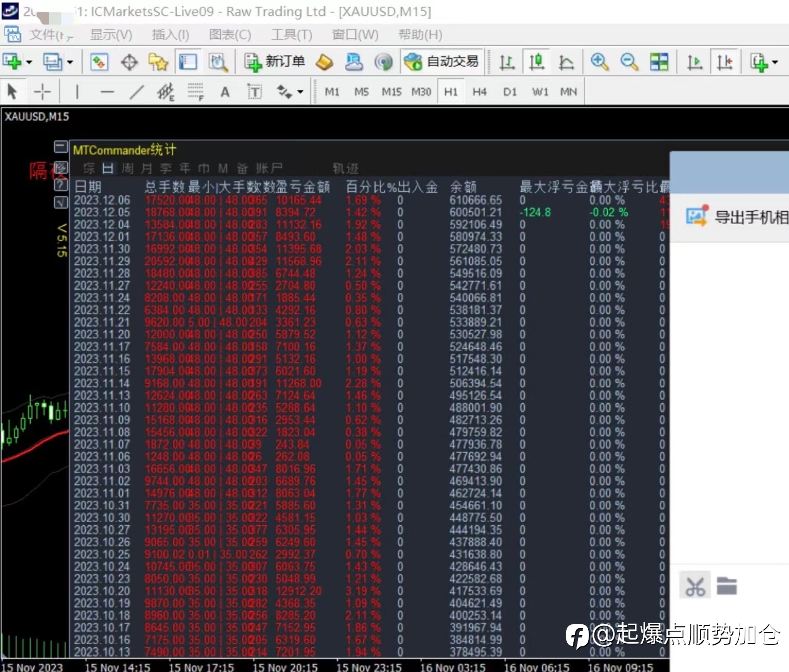The height and width of the screenshot is (672, 789).
Task: Select the equidistant channel tool
Action: pyautogui.click(x=166, y=92)
